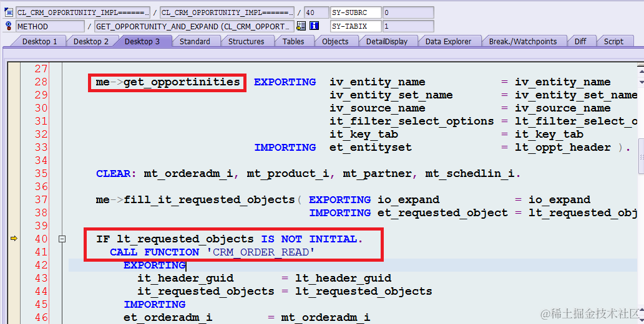The height and width of the screenshot is (324, 644).
Task: Open the Structures tab
Action: [x=246, y=41]
